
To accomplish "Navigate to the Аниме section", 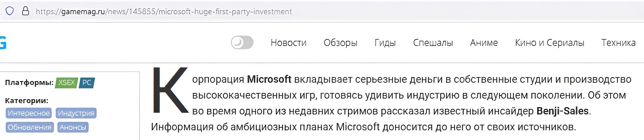I will 484,43.
